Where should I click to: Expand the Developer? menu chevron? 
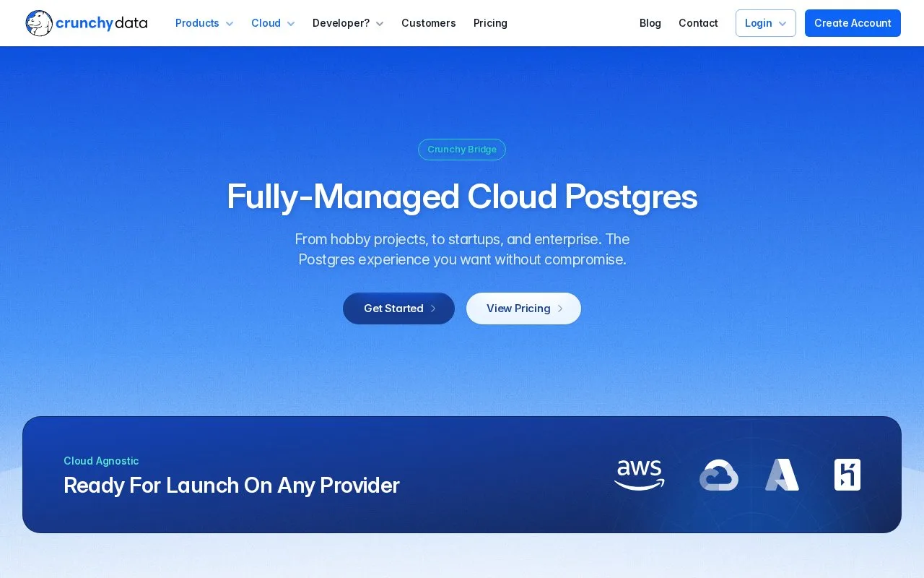pyautogui.click(x=380, y=24)
